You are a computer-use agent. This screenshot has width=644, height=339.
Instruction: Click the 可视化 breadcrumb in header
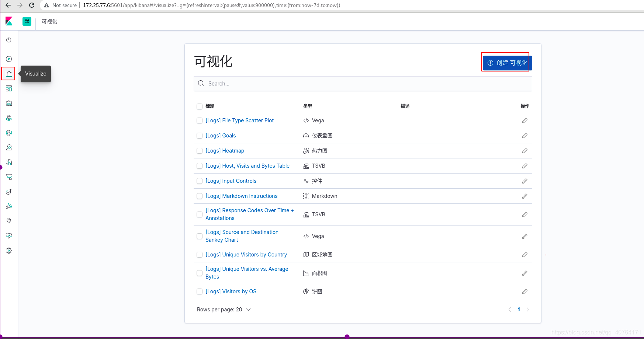[x=49, y=21]
